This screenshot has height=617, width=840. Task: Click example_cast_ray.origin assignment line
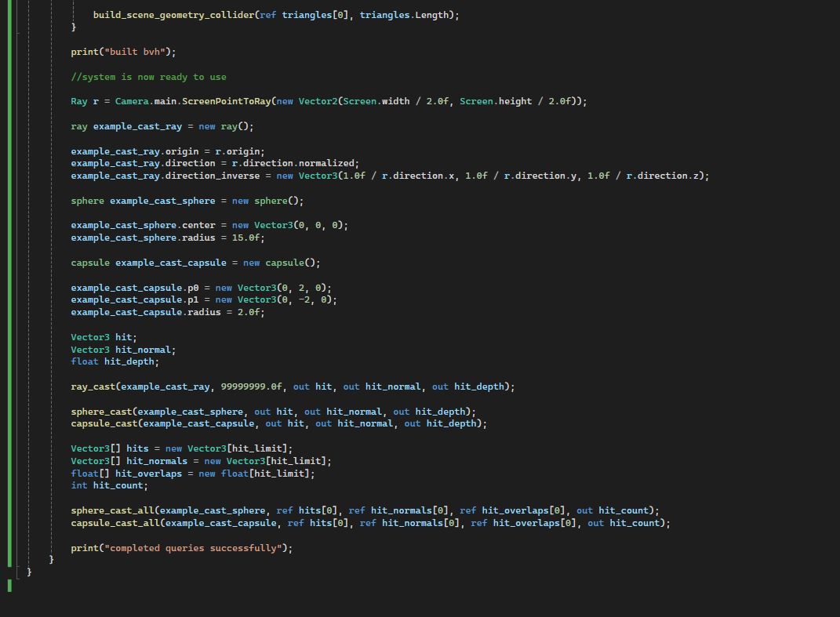(x=168, y=151)
